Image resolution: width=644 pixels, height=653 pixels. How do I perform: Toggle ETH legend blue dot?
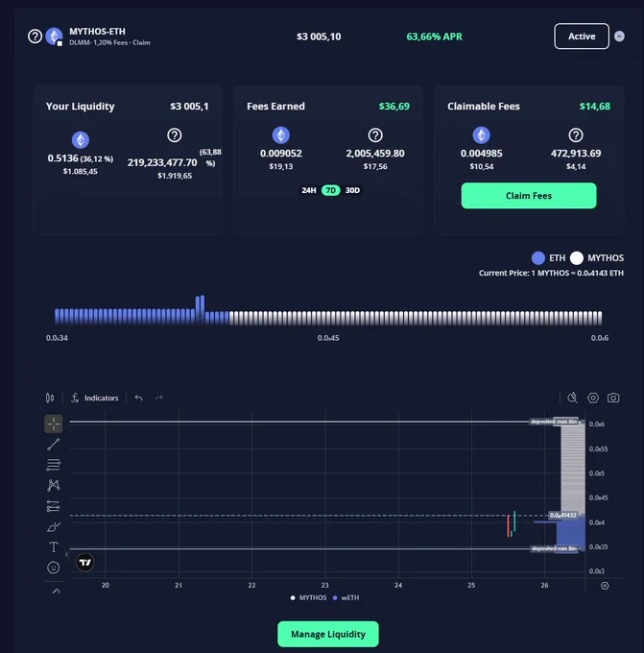538,258
